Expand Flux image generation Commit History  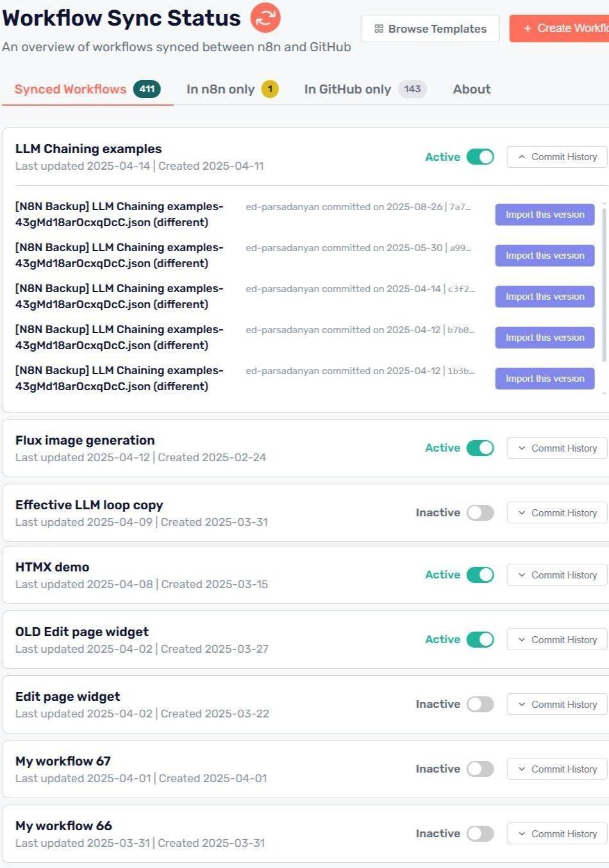tap(557, 448)
